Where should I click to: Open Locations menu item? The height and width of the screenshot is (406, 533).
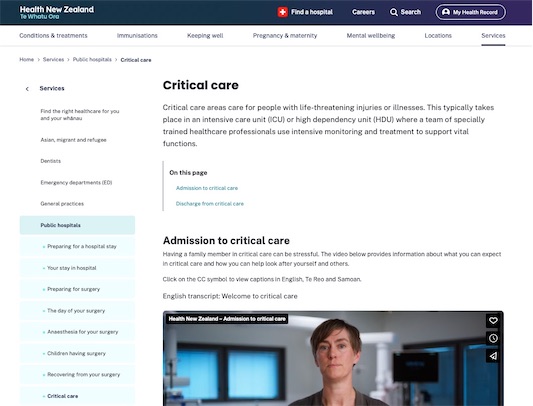438,35
